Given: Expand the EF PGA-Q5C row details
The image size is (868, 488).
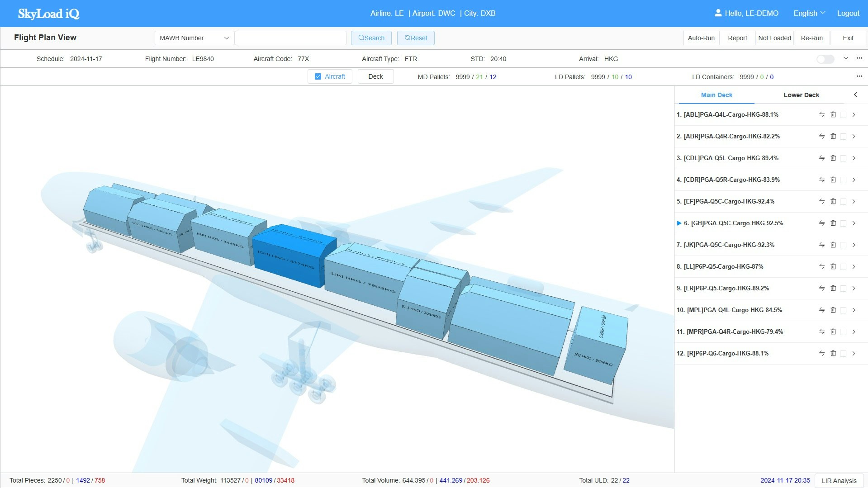Looking at the screenshot, I should (854, 202).
